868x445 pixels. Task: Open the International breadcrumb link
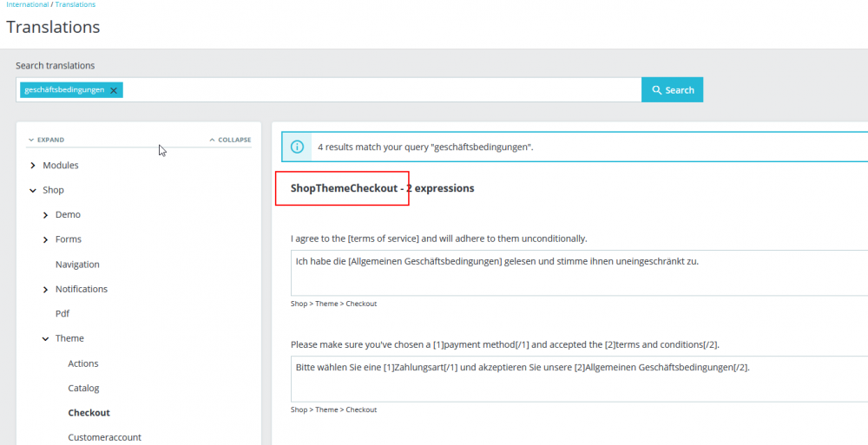tap(27, 3)
